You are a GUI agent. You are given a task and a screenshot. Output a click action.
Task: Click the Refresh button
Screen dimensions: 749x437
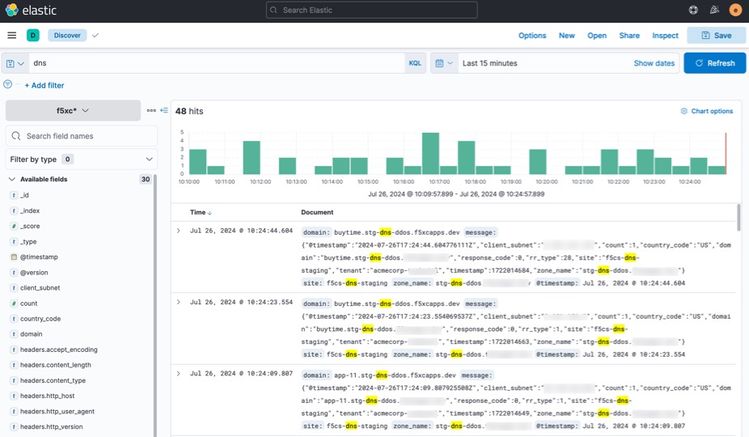714,63
